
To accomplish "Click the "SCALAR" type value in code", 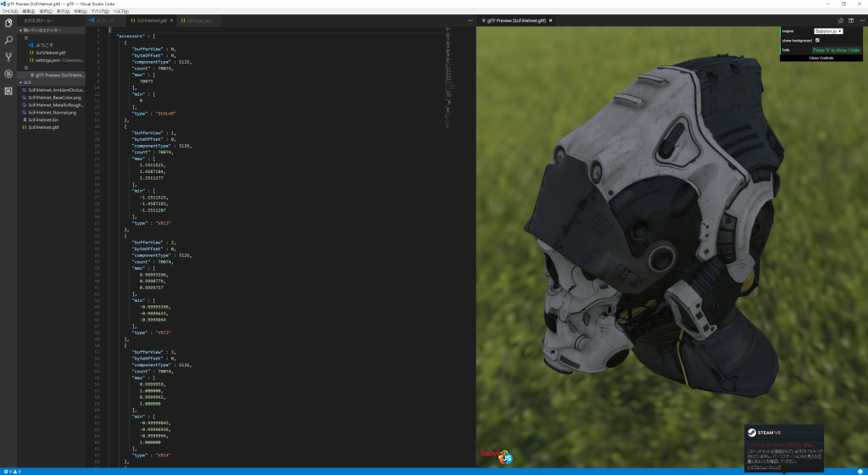I will tap(165, 114).
